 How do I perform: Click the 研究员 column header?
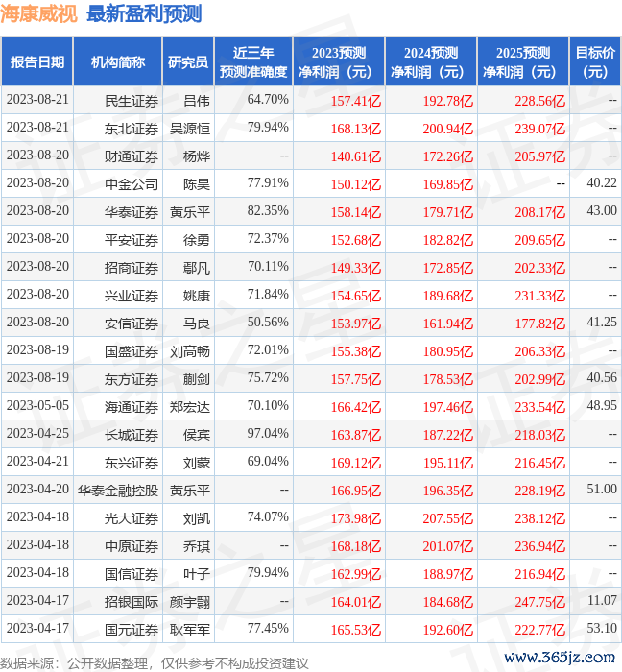(188, 62)
